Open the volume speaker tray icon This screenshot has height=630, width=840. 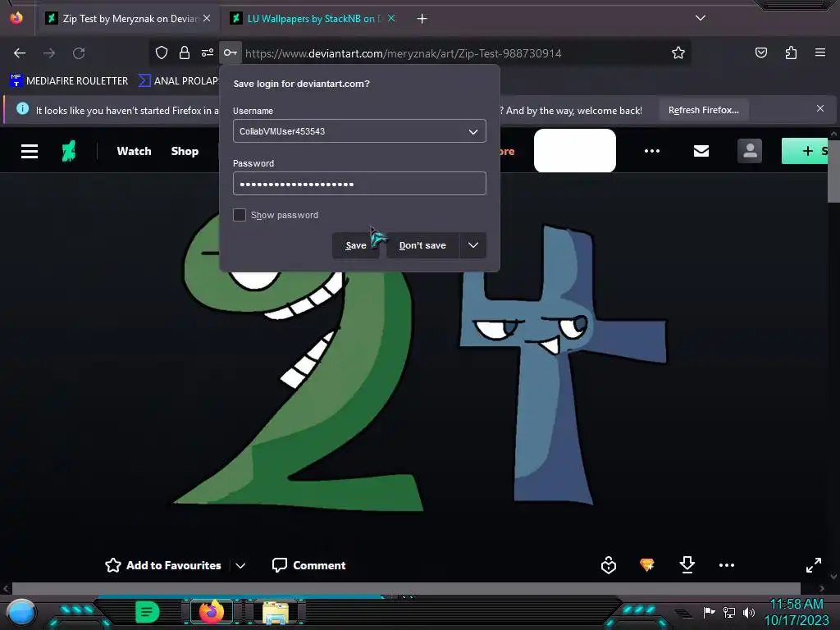748,612
